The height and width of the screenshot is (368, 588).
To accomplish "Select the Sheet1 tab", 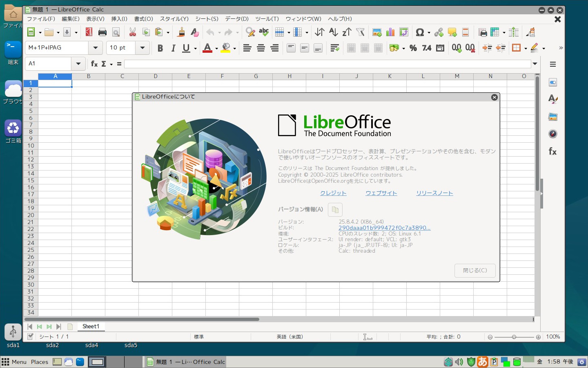I will (91, 326).
